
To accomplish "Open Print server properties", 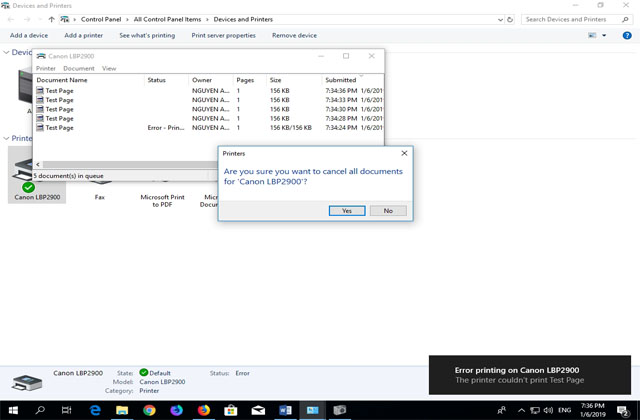I will 224,36.
